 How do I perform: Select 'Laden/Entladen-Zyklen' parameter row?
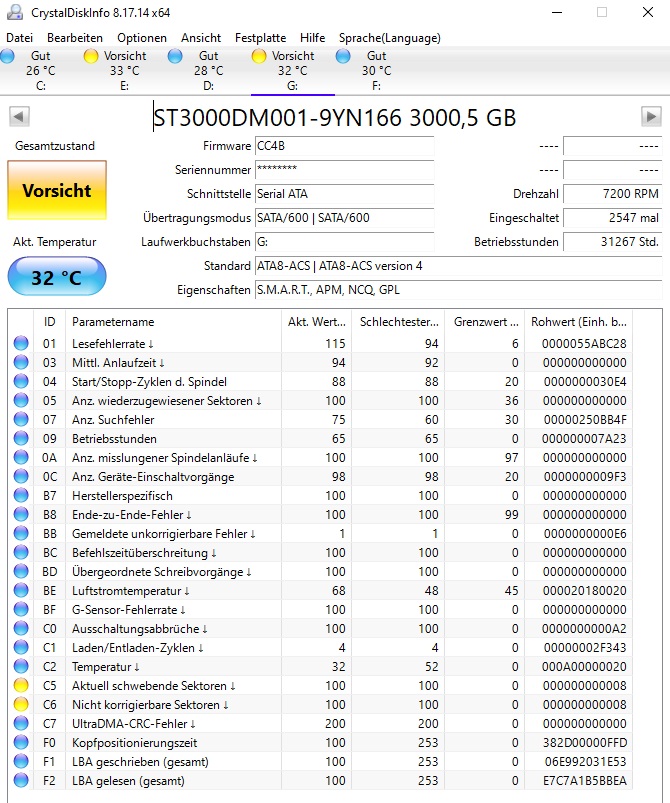(x=320, y=647)
